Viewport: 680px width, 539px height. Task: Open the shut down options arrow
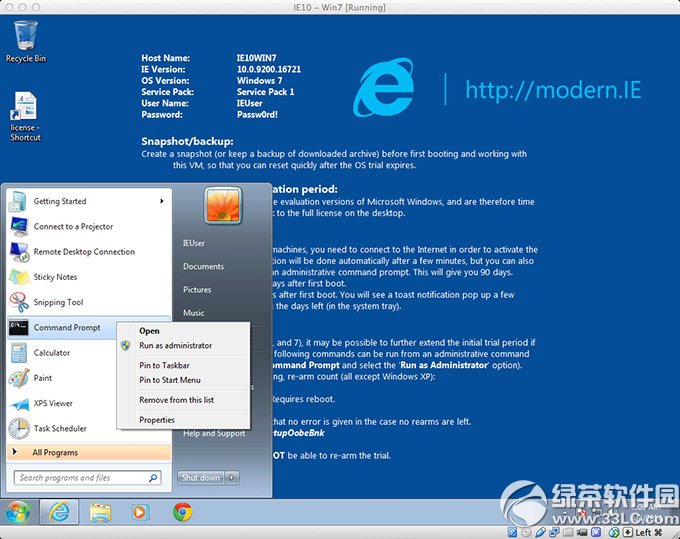[x=232, y=477]
